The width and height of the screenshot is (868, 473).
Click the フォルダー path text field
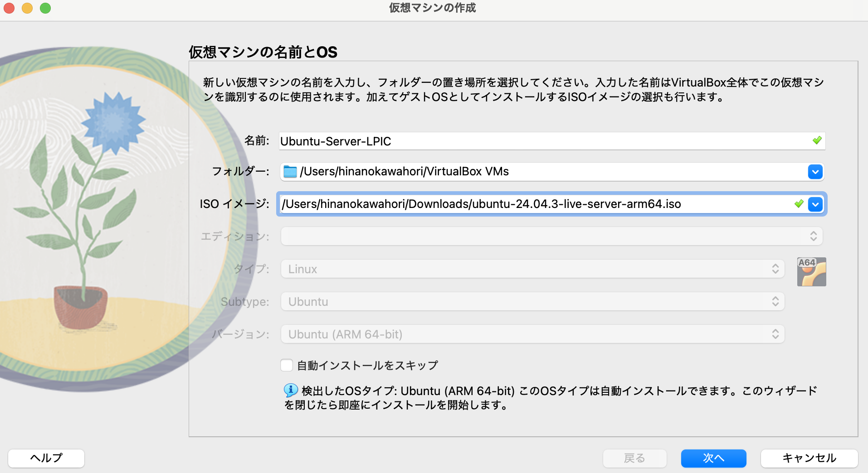tap(499, 172)
